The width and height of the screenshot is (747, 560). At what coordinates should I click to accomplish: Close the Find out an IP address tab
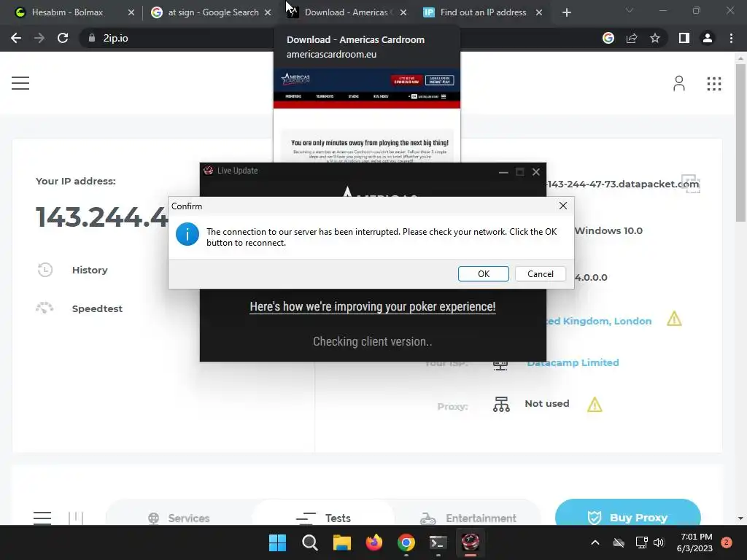[539, 12]
